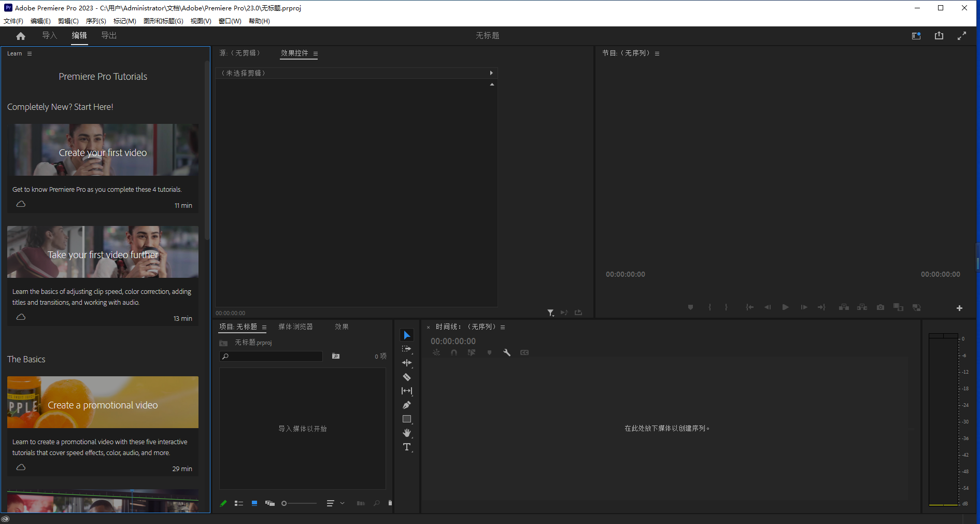Open the 文件 menu

[x=13, y=21]
